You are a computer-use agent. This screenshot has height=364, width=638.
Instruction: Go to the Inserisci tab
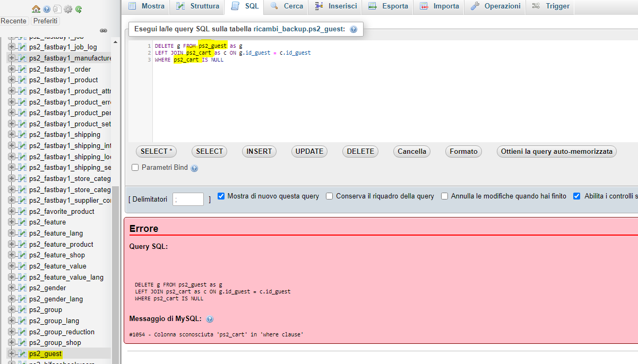click(x=336, y=6)
